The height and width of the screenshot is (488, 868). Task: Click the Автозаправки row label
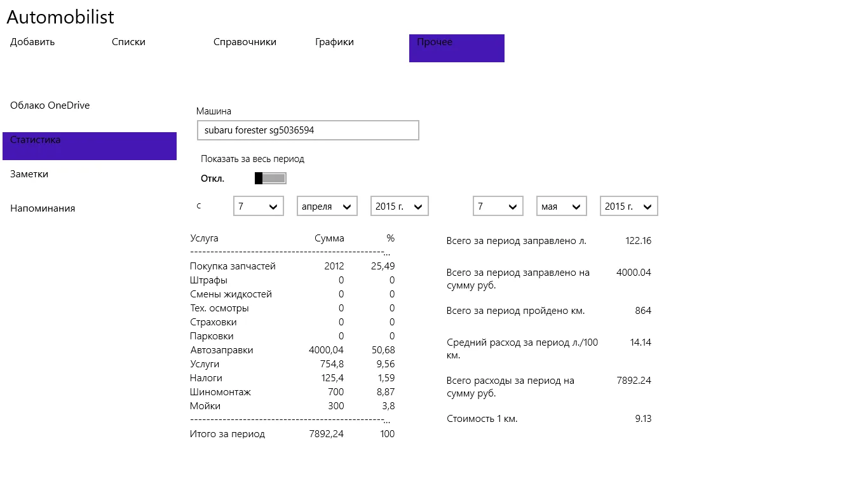[222, 350]
